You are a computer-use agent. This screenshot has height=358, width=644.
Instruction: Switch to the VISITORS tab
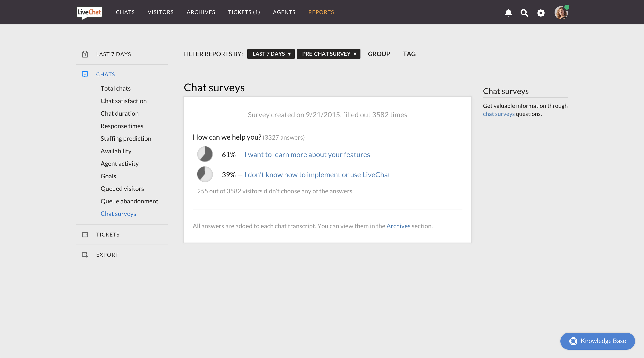pyautogui.click(x=161, y=12)
